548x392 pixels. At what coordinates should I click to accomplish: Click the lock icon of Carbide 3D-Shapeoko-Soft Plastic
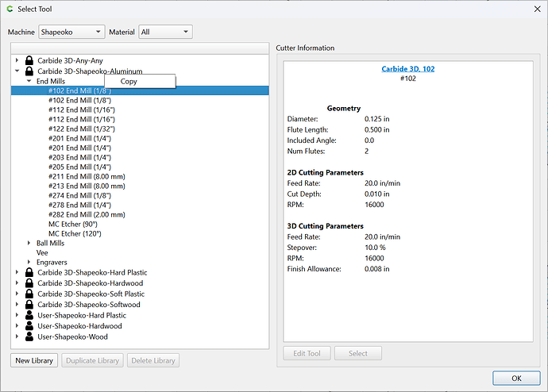(x=29, y=294)
